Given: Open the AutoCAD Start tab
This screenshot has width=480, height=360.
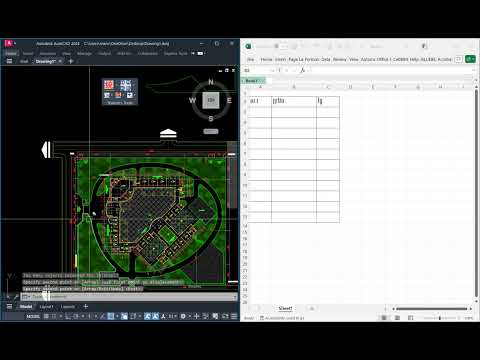Looking at the screenshot, I should 24,61.
